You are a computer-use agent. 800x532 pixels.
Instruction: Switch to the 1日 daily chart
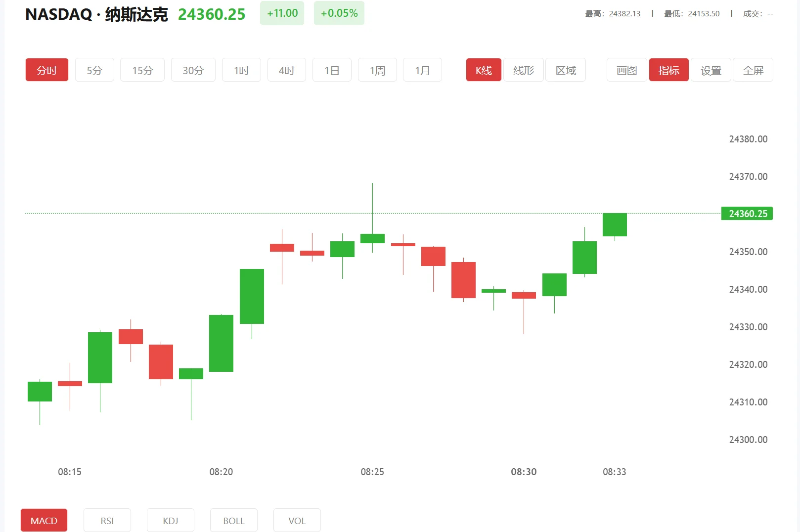332,70
